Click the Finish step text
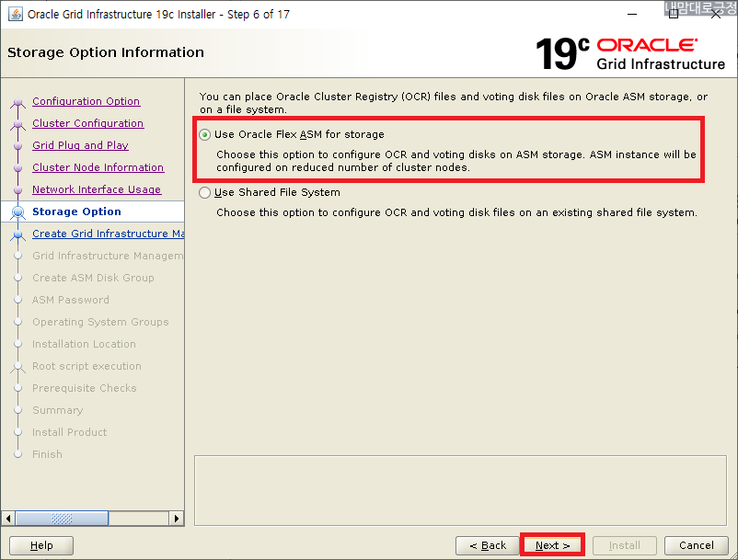The height and width of the screenshot is (560, 738). (47, 454)
